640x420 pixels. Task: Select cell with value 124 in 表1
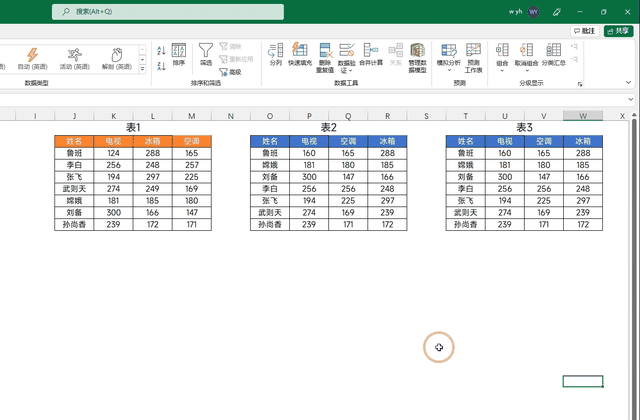113,153
